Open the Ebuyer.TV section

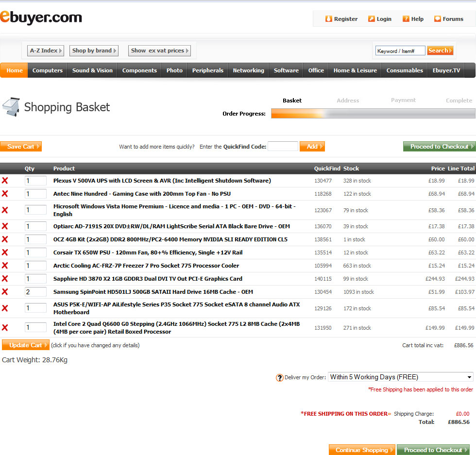point(446,70)
